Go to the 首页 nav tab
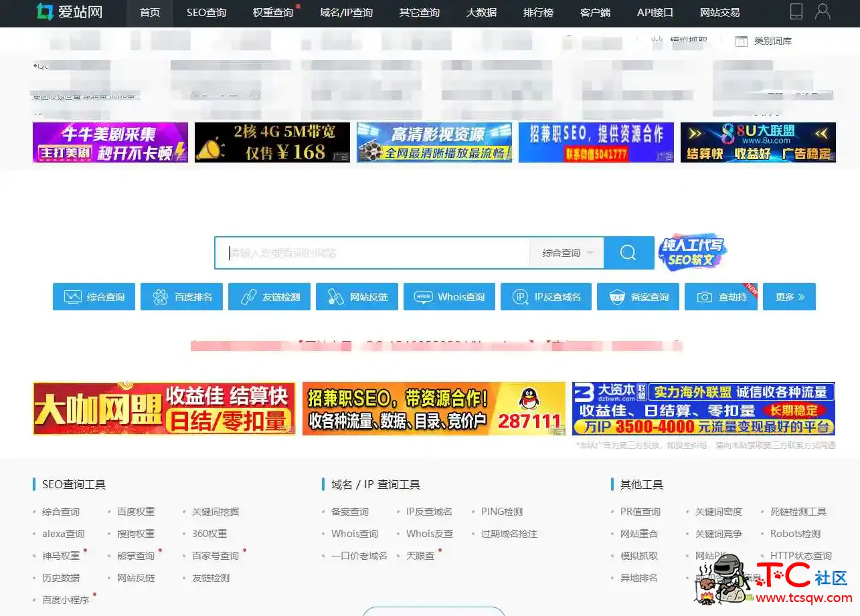860x616 pixels. click(x=150, y=12)
